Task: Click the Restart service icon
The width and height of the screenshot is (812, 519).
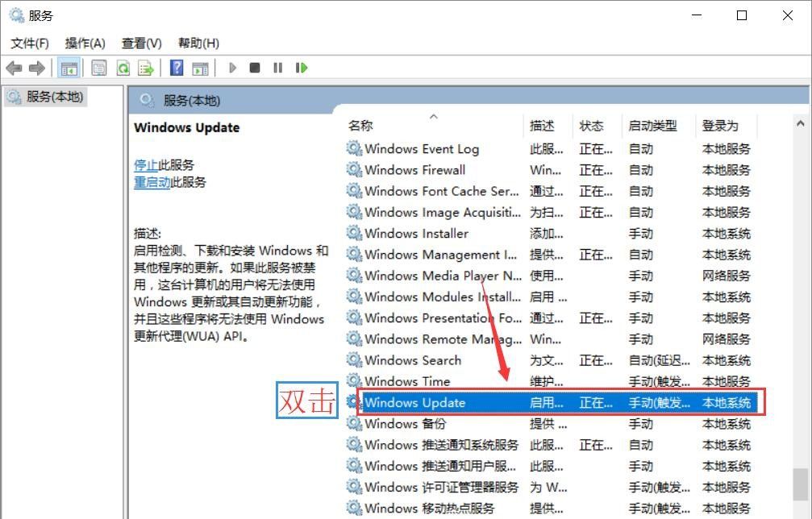Action: pos(302,68)
